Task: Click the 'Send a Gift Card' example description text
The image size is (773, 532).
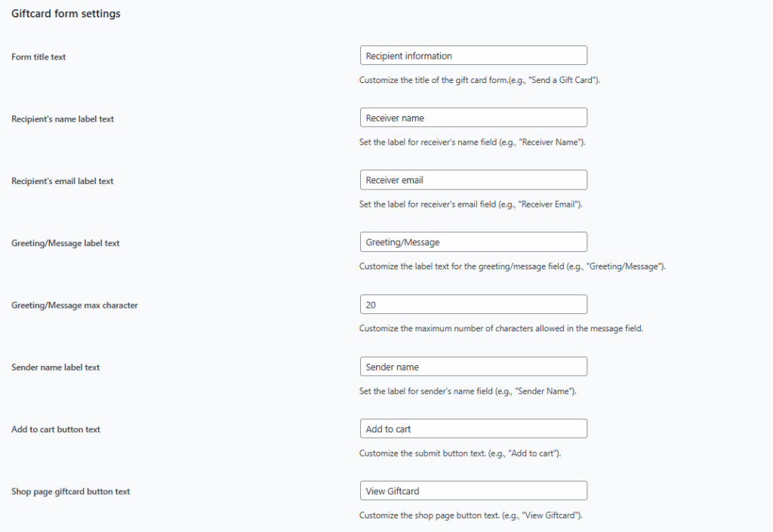Action: pos(479,80)
